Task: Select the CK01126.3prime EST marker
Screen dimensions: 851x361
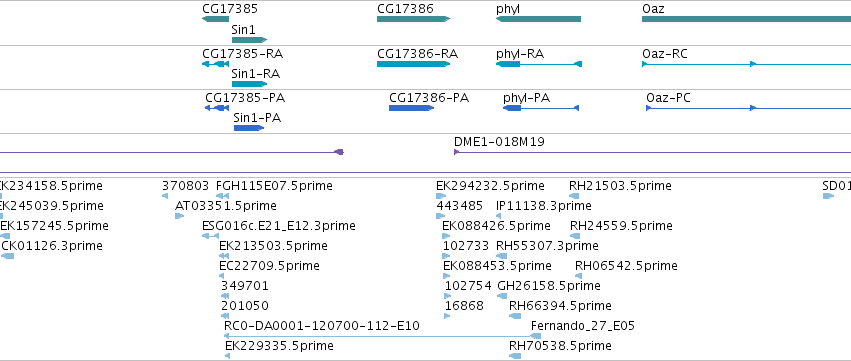Action: [7, 256]
